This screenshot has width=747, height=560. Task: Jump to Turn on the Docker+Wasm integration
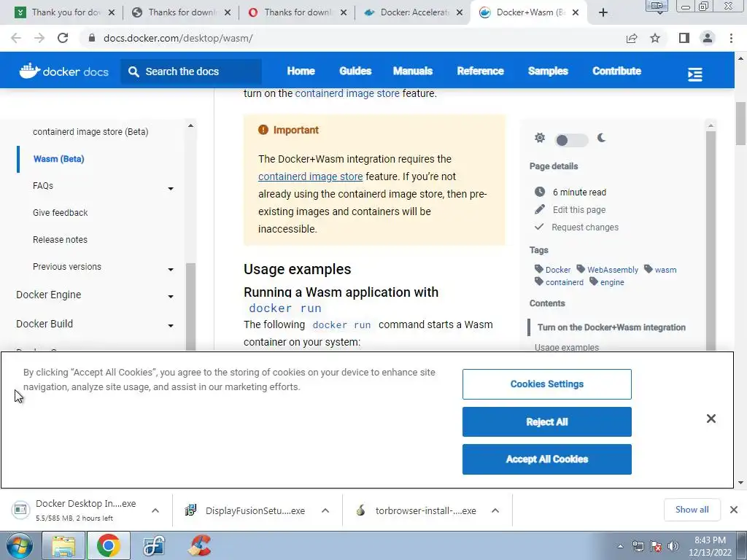click(x=611, y=327)
